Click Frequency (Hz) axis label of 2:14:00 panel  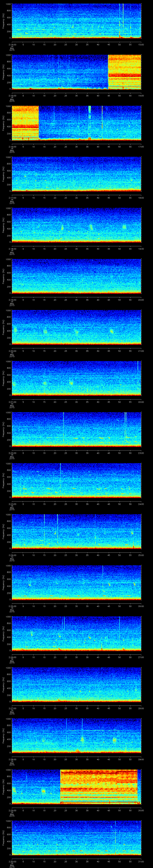(x=3, y=21)
